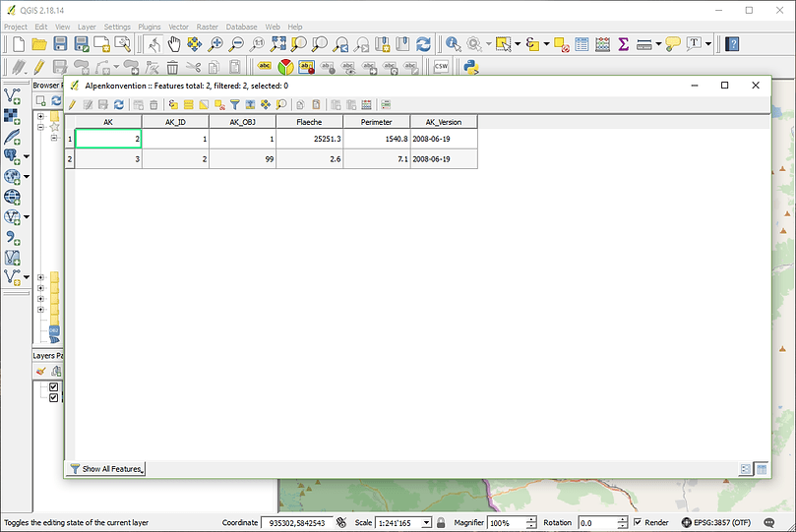Open field calculator in attribute table toolbar
Screen dimensions: 796x532
[367, 105]
